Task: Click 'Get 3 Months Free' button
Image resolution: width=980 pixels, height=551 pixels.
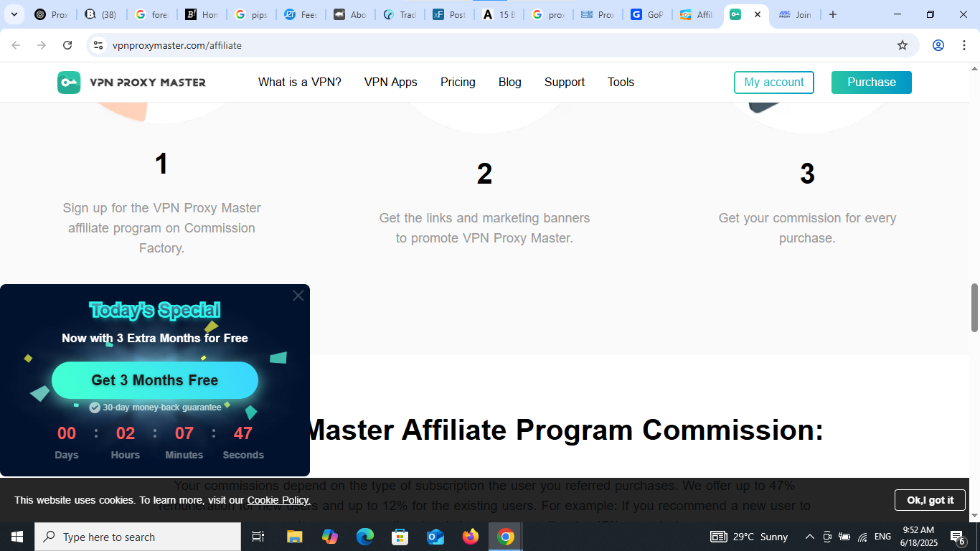Action: pos(155,380)
